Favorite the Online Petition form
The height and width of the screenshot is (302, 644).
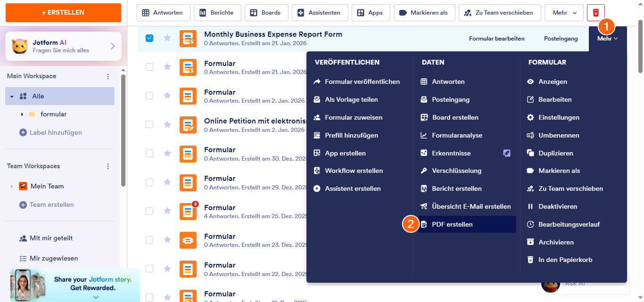[167, 125]
